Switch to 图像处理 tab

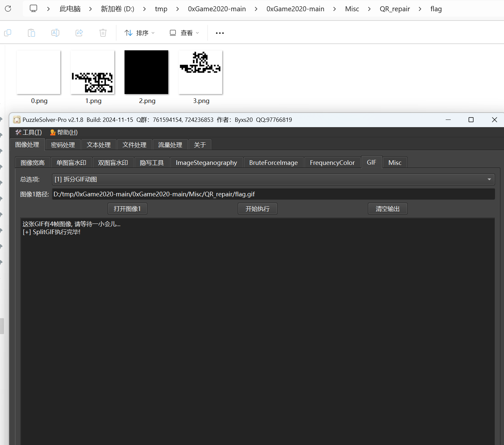point(27,145)
